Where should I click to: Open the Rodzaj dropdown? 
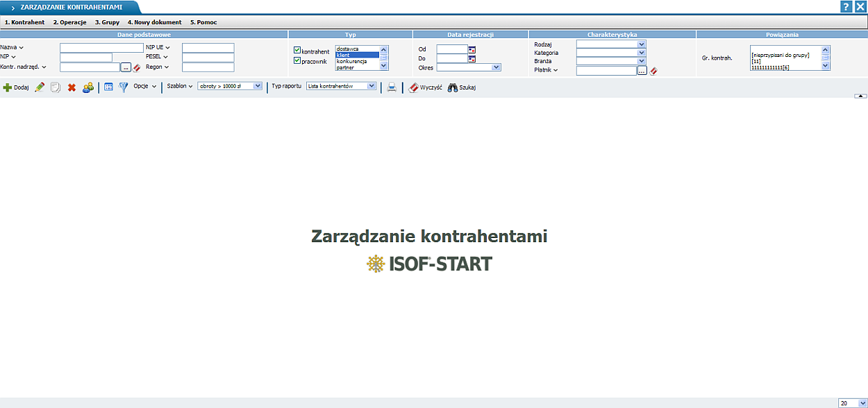(611, 44)
